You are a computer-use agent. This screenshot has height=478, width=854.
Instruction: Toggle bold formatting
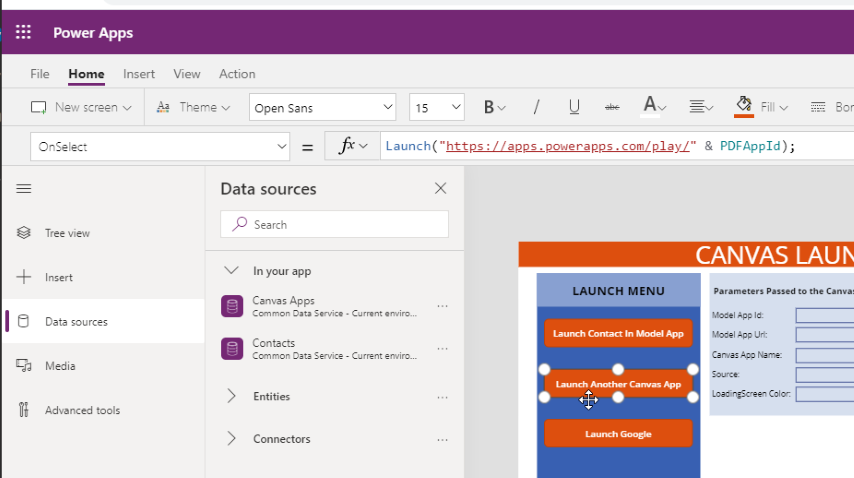pyautogui.click(x=489, y=107)
